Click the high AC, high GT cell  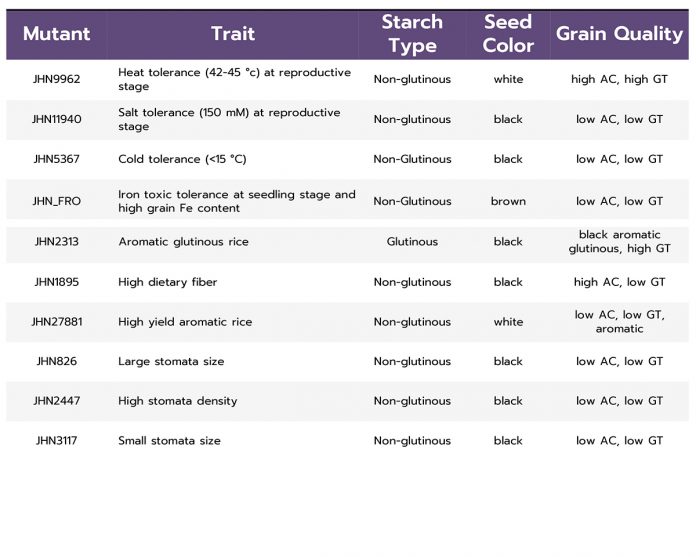pos(619,79)
